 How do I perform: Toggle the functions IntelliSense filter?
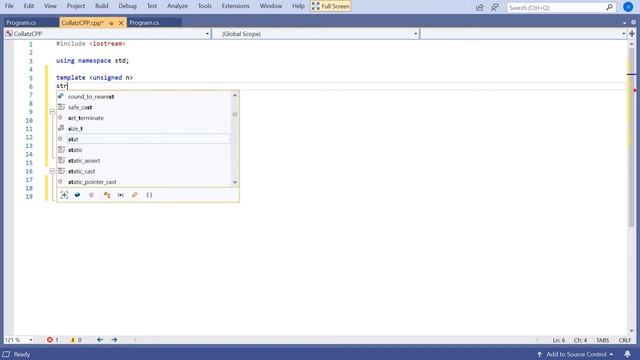tap(91, 195)
